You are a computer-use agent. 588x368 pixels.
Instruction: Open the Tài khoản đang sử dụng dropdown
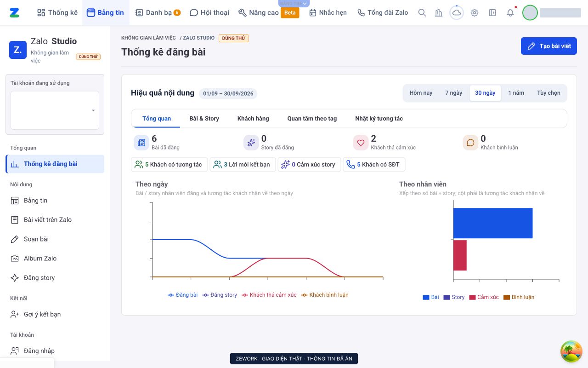[x=55, y=110]
